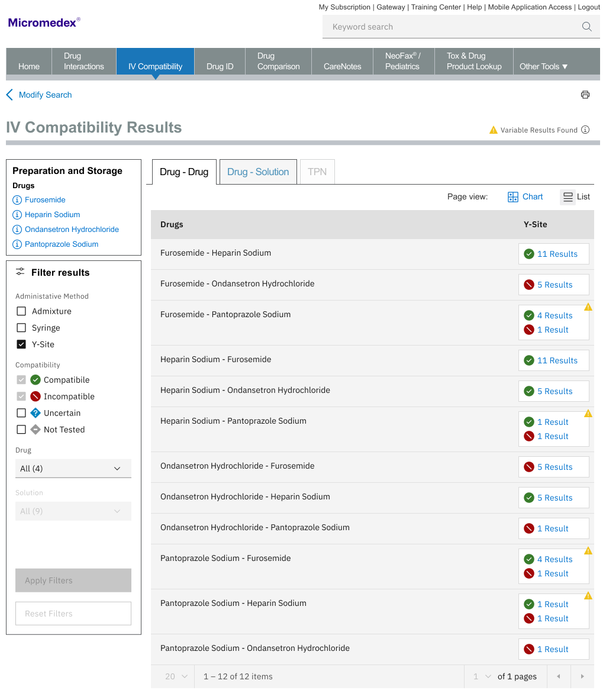Open NeoFax / Pediatrics in the nav bar
The width and height of the screenshot is (606, 700).
[x=403, y=61]
